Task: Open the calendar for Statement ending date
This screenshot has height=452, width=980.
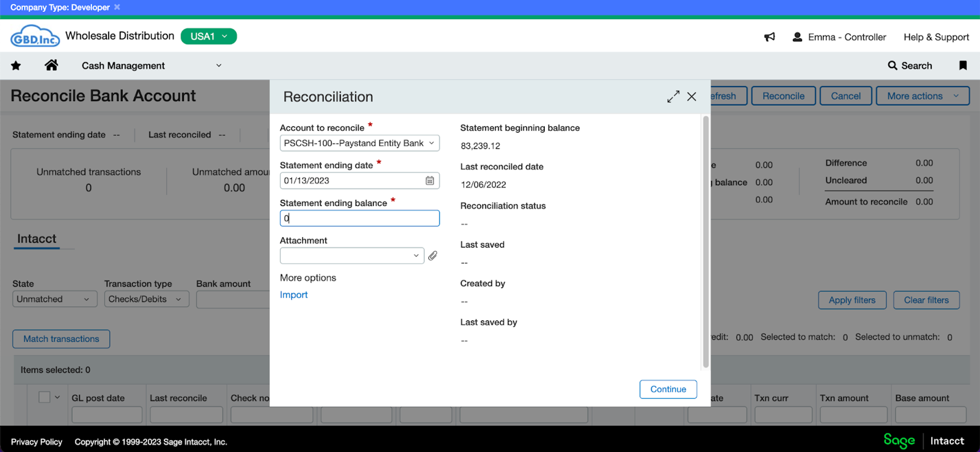Action: [430, 181]
